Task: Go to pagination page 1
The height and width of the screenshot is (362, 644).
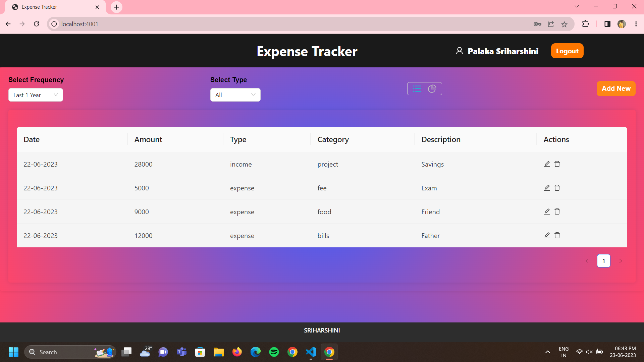Action: (604, 261)
